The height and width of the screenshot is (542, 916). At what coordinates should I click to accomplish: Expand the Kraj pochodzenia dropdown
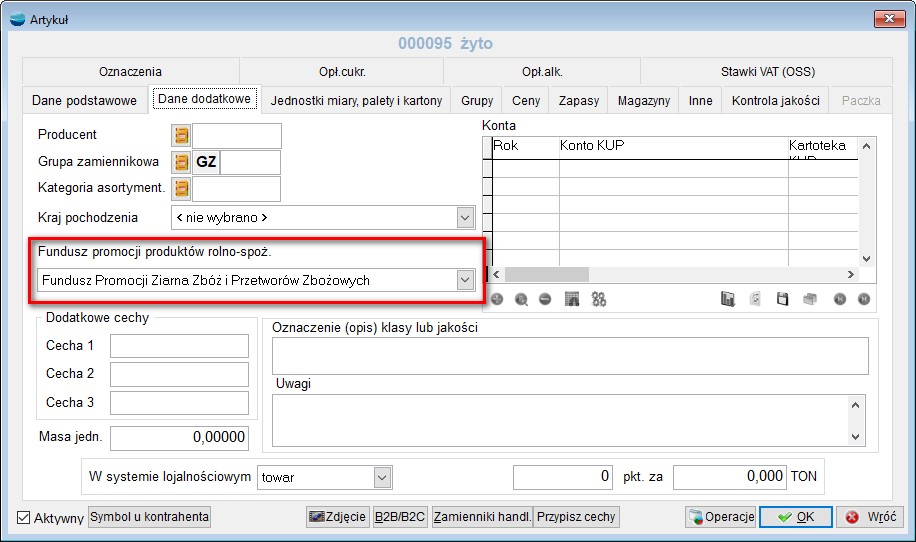pos(465,218)
